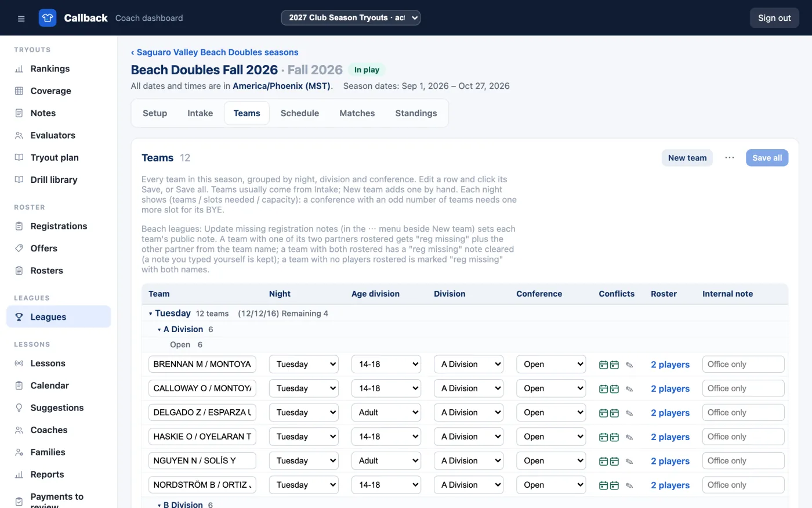Open Leagues in the sidebar
Image resolution: width=812 pixels, height=508 pixels.
coord(59,317)
